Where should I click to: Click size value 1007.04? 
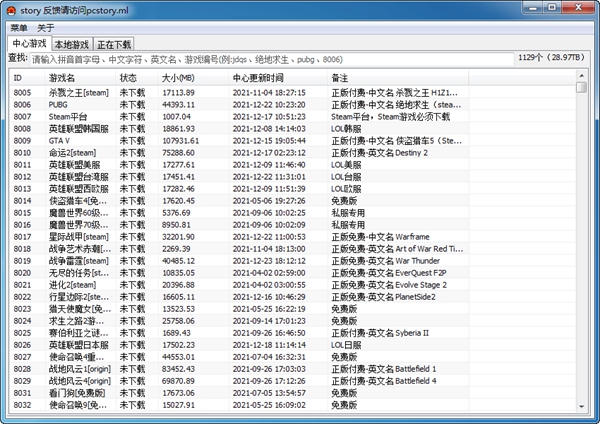pyautogui.click(x=176, y=117)
